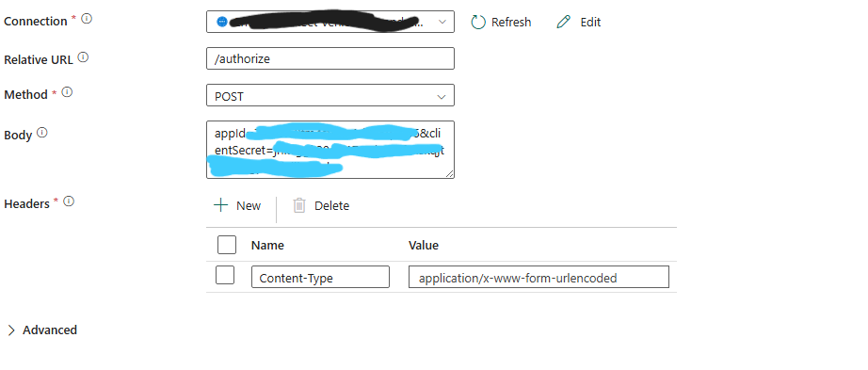Click the plus icon for New header

[x=221, y=205]
